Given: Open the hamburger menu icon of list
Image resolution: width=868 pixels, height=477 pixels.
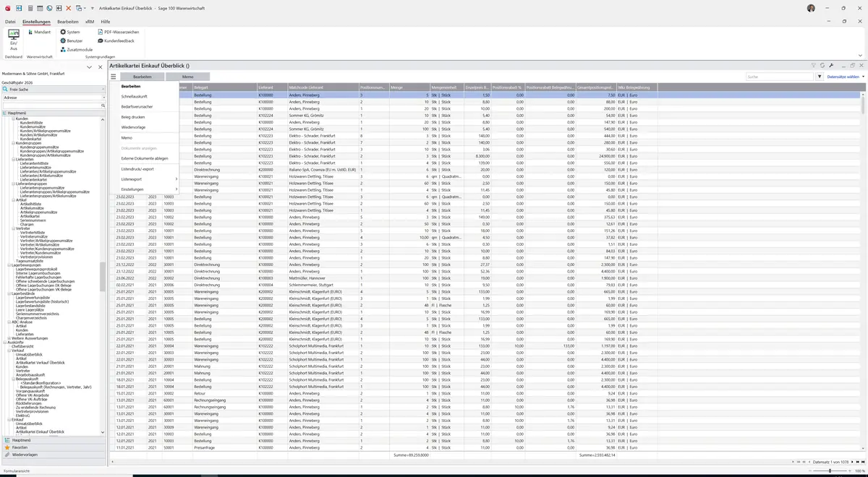Looking at the screenshot, I should point(114,76).
